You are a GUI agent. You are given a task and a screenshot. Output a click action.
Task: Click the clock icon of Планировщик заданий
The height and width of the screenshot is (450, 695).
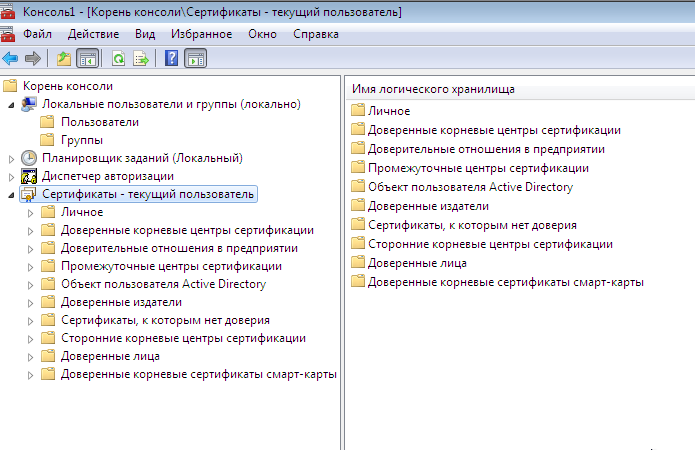tap(29, 158)
